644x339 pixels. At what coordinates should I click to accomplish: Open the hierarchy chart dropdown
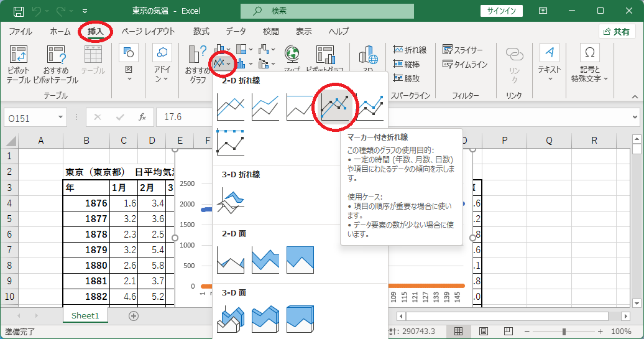coord(244,49)
